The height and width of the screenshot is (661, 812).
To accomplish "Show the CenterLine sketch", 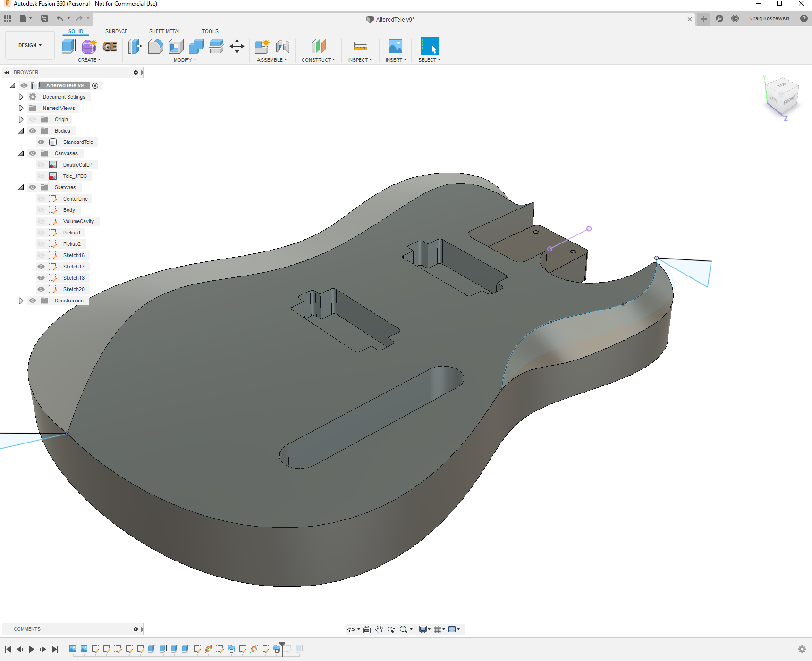I will (x=41, y=199).
